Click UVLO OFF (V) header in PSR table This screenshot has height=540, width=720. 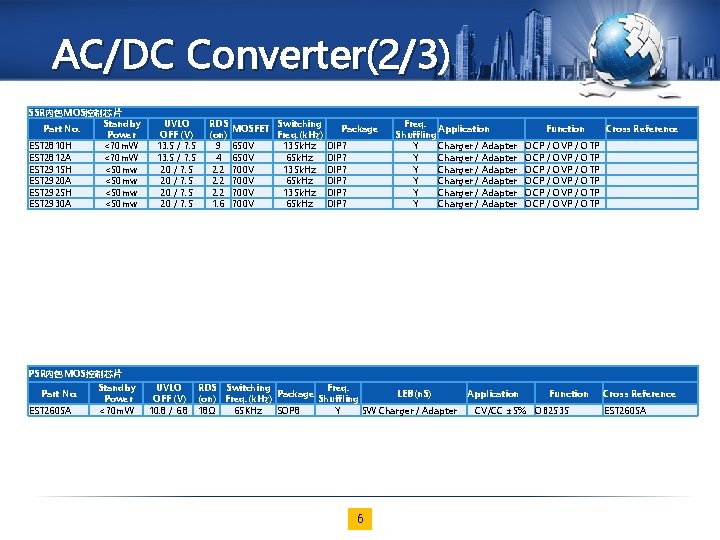(169, 394)
